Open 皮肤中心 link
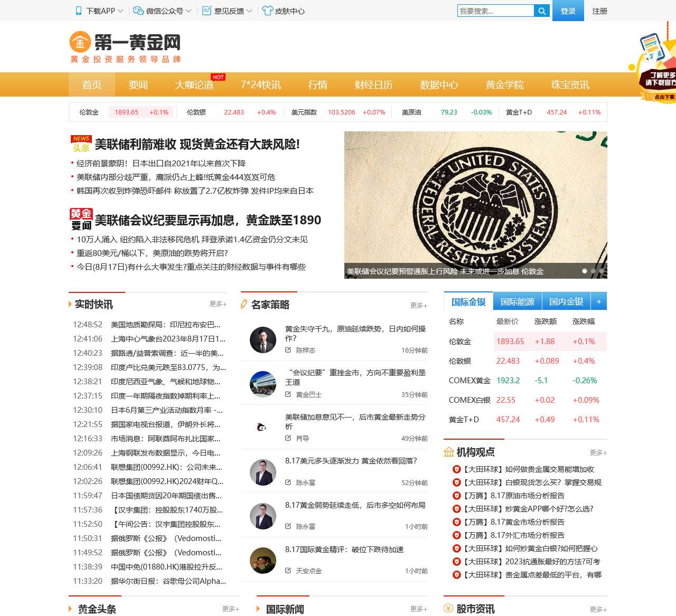This screenshot has width=676, height=616. pos(290,11)
